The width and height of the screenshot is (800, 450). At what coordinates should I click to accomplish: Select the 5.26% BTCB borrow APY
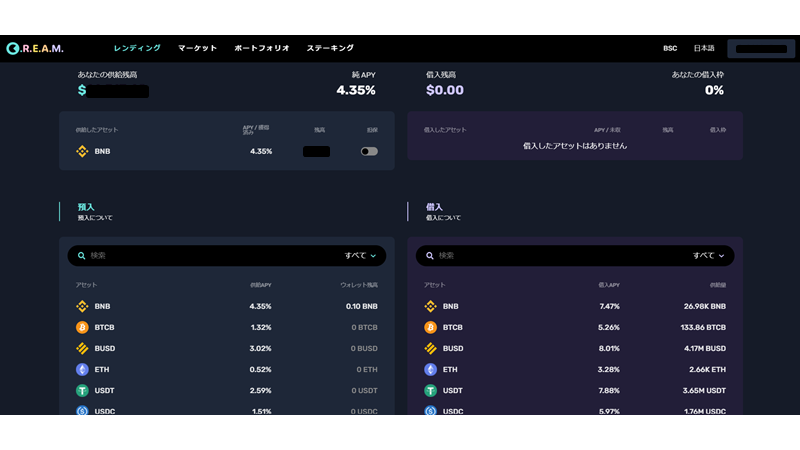609,327
